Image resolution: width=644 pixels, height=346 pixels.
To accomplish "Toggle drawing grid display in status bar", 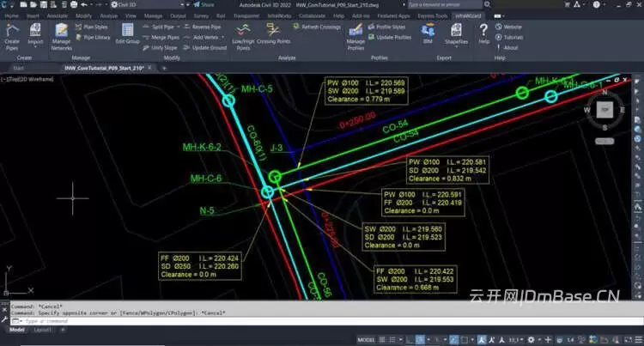I will (x=382, y=340).
